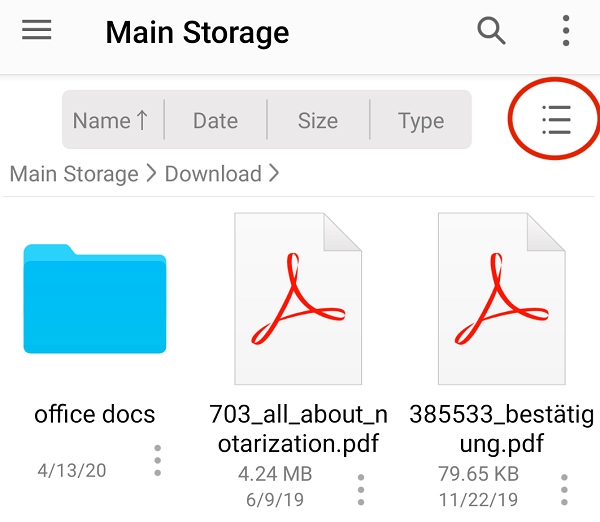Open more options for 703_all_about_notarization.pdf
This screenshot has width=600, height=522.
coord(361,489)
